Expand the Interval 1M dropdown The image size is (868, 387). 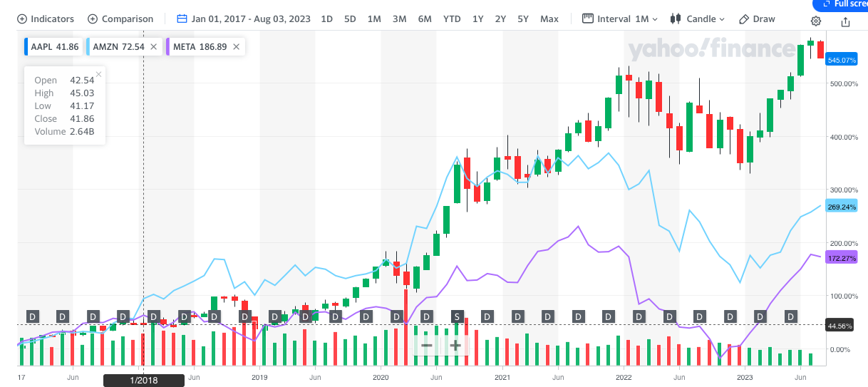(620, 19)
